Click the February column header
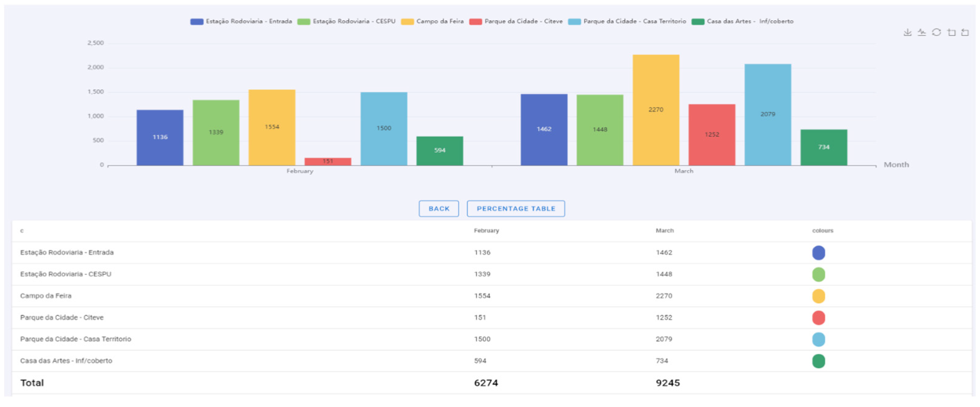This screenshot has width=980, height=407. pyautogui.click(x=486, y=231)
